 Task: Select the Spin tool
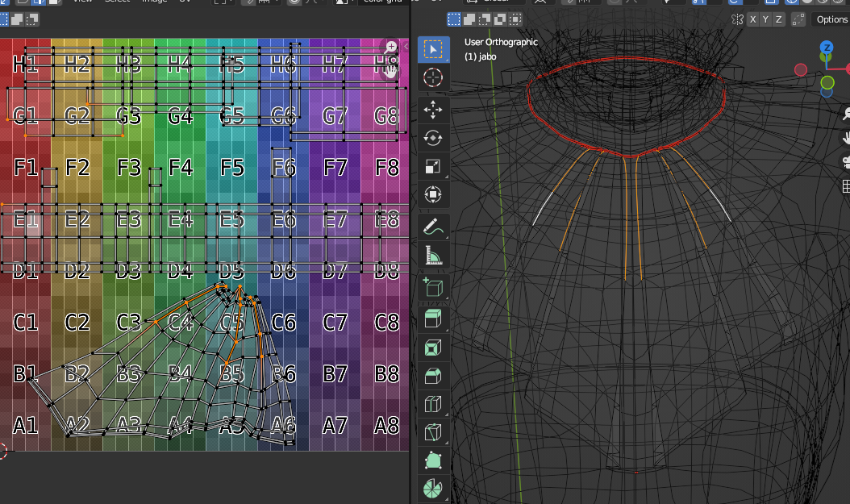pos(433,489)
